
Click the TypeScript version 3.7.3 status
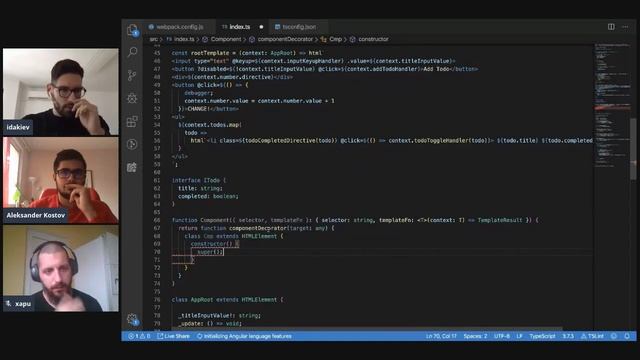coord(568,336)
